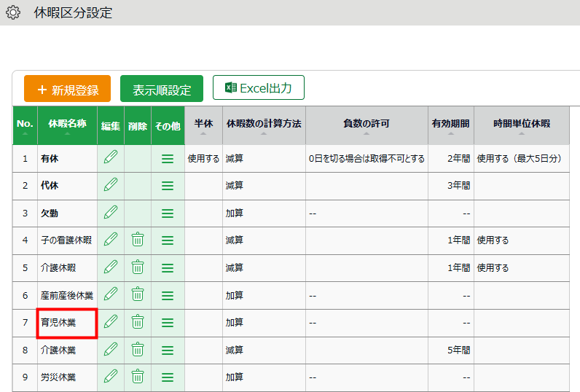Open the その他 menu for 代休

167,186
